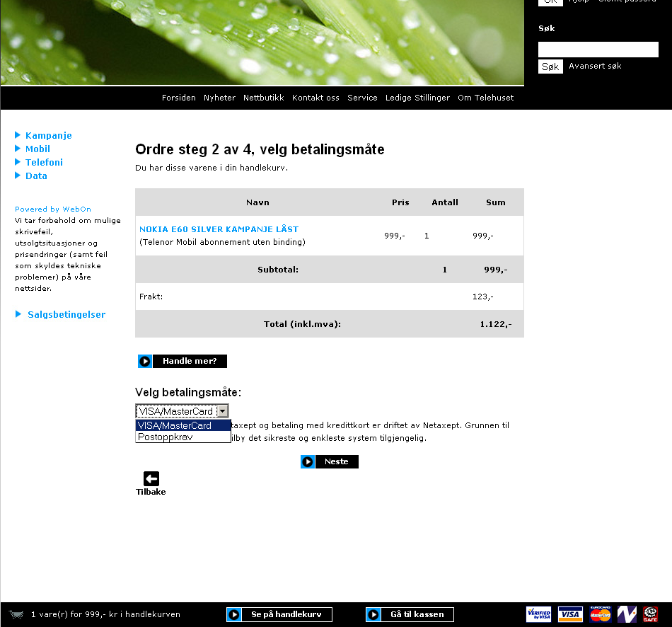Click the Tilbake back arrow icon
This screenshot has height=627, width=672.
click(151, 478)
